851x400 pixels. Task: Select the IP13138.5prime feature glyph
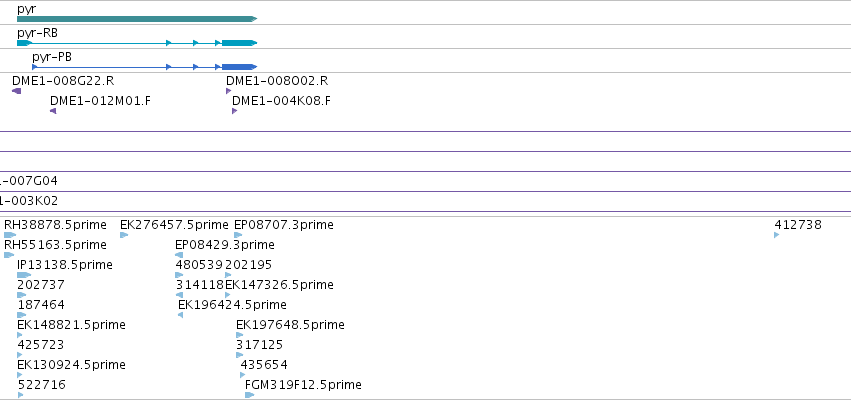(x=24, y=275)
